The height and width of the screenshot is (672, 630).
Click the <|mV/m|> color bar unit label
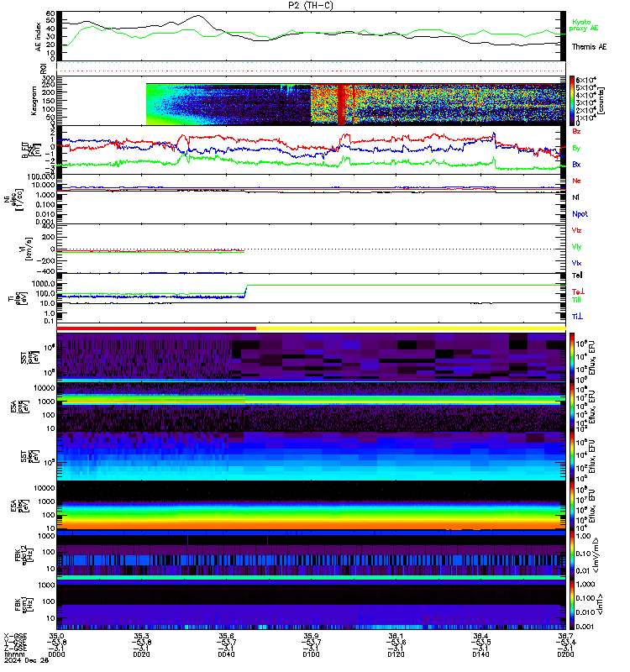click(597, 555)
